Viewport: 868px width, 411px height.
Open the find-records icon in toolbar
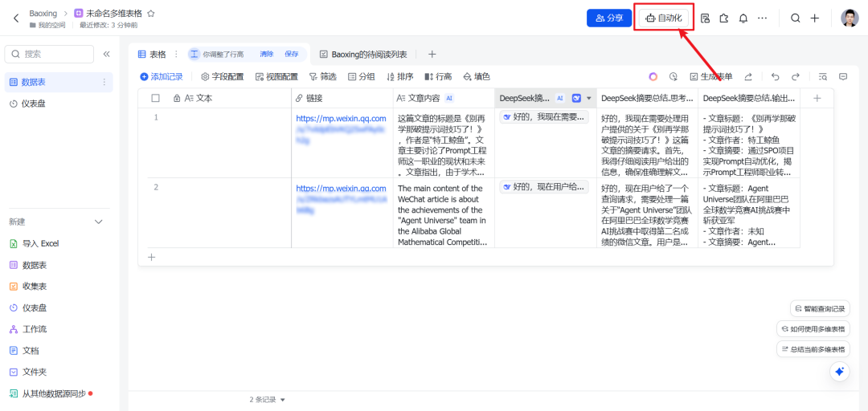(x=823, y=77)
